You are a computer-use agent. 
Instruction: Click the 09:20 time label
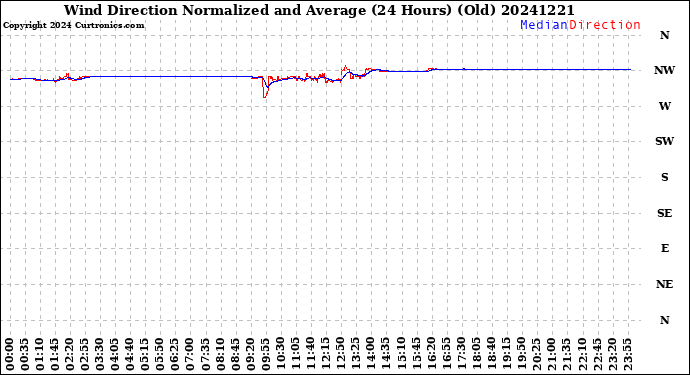[x=250, y=355]
